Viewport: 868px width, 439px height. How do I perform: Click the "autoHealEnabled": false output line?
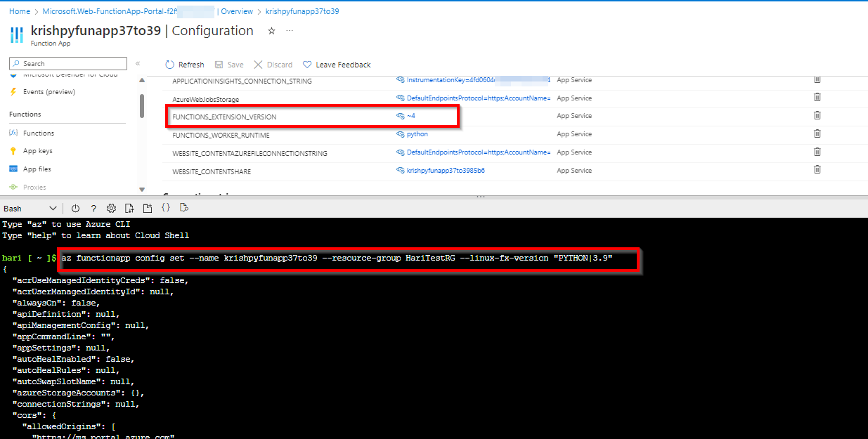coord(72,359)
